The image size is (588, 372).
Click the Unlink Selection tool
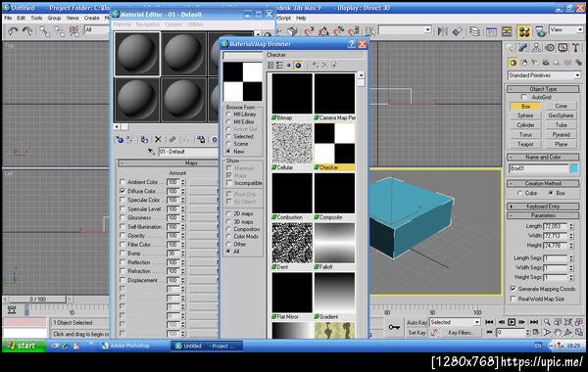click(59, 31)
